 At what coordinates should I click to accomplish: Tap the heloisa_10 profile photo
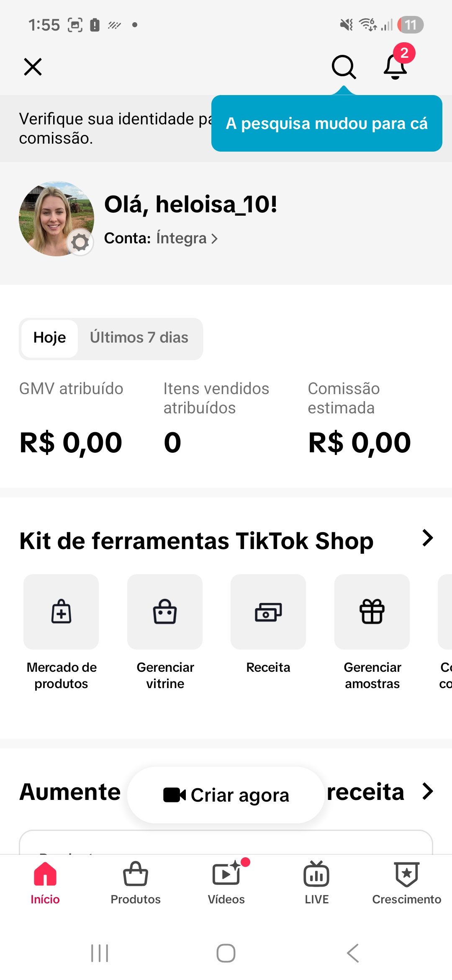pyautogui.click(x=56, y=219)
